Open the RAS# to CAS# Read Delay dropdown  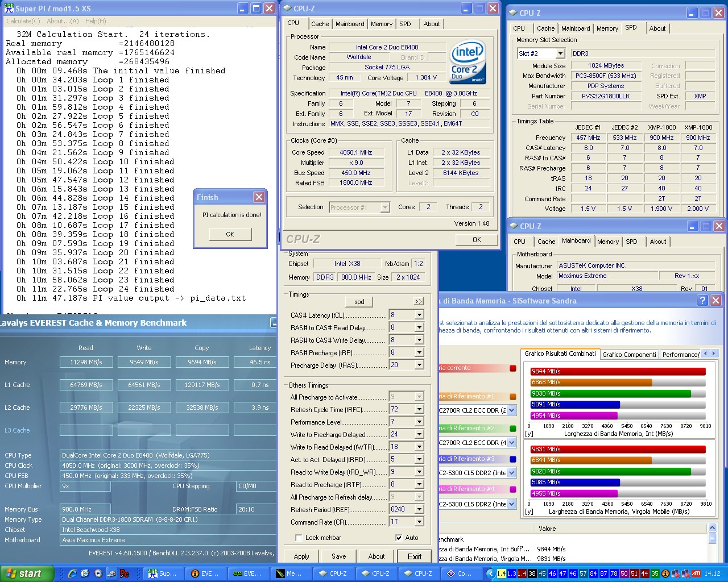tap(419, 327)
